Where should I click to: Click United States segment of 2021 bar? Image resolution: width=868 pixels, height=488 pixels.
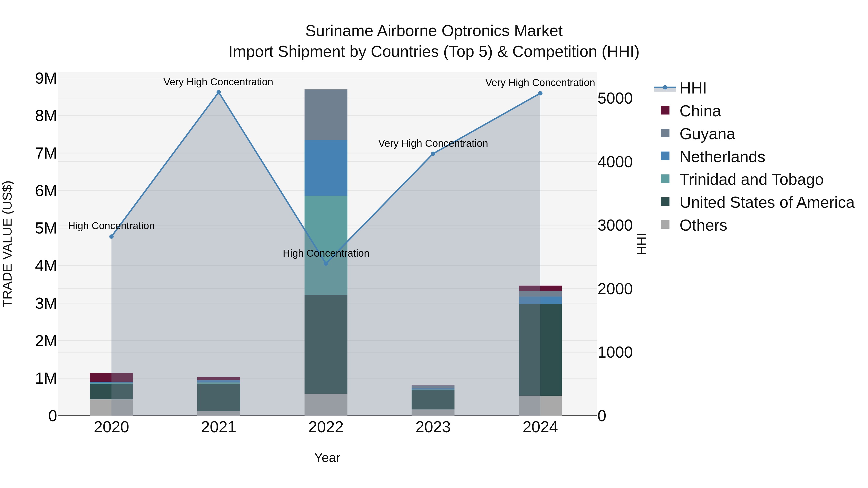pos(219,397)
